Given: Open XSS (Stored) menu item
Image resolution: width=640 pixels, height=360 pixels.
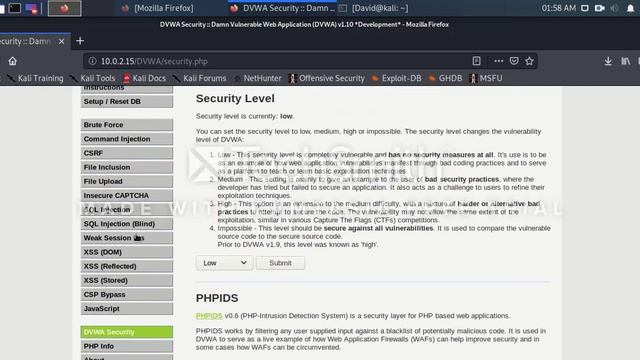Looking at the screenshot, I should coord(127,280).
